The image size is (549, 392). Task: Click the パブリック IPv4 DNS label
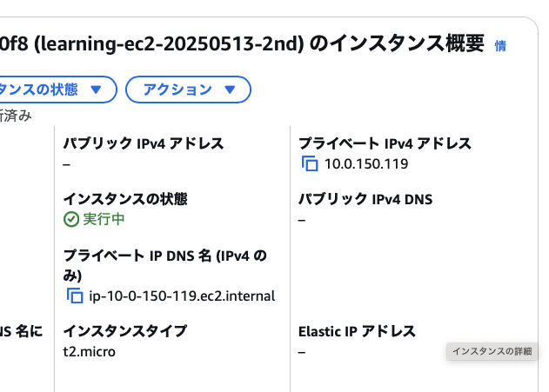click(365, 199)
